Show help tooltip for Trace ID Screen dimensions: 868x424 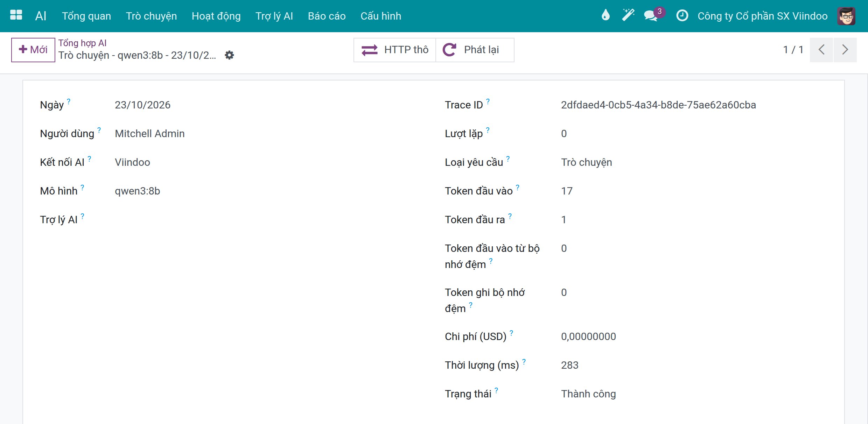tap(488, 101)
